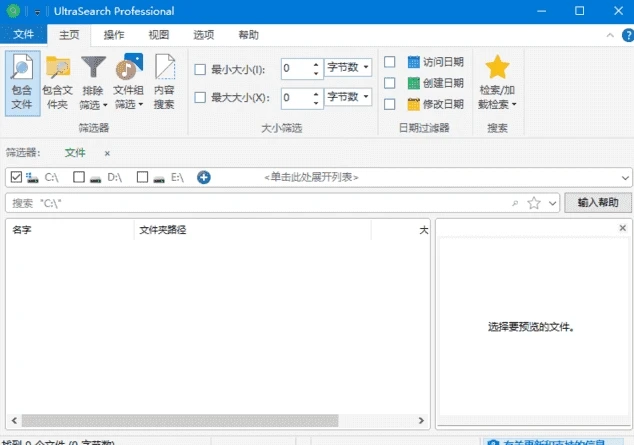Click the magnifier icon in search box
This screenshot has height=445, width=634.
tap(515, 203)
